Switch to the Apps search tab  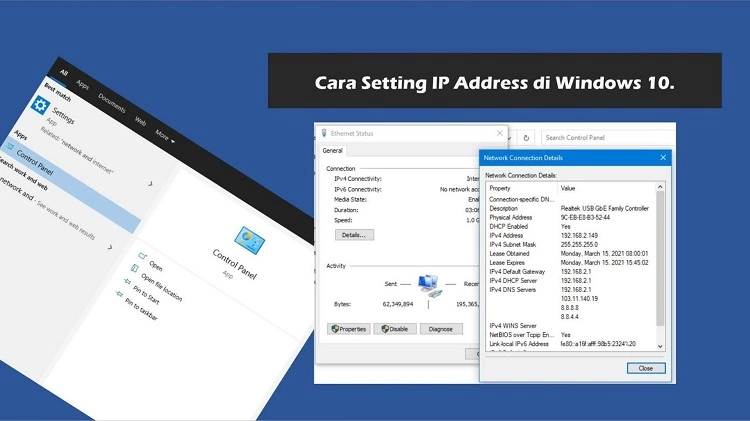tap(83, 85)
